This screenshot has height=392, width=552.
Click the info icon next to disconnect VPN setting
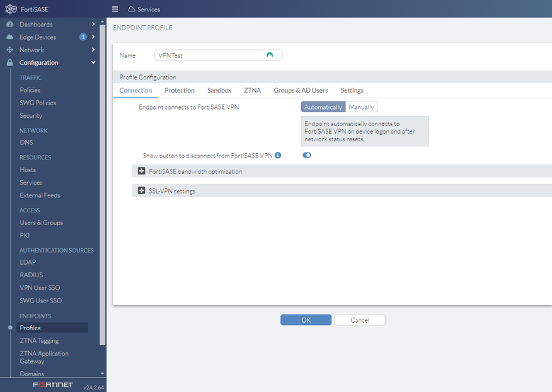pyautogui.click(x=278, y=155)
